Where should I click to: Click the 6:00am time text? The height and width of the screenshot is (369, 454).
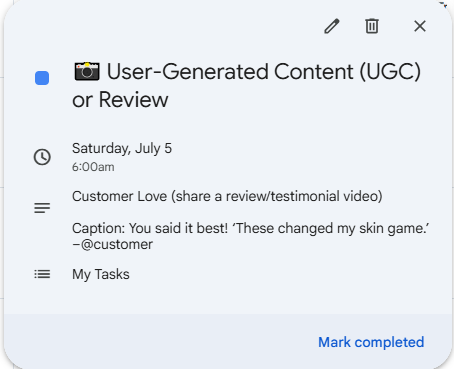coord(93,167)
